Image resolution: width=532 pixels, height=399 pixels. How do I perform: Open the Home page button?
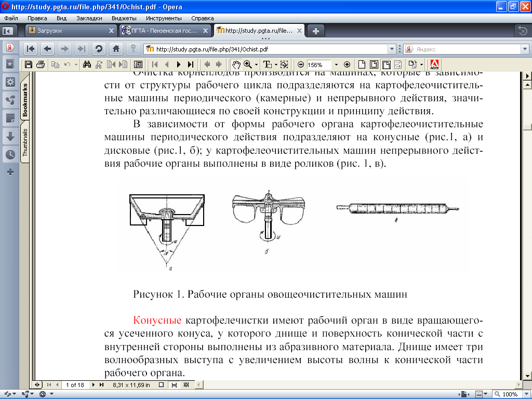point(116,49)
